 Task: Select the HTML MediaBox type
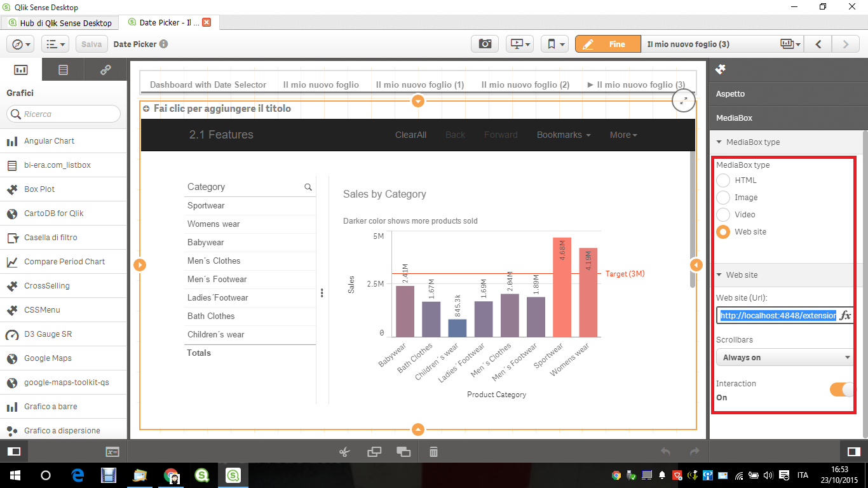pyautogui.click(x=724, y=180)
